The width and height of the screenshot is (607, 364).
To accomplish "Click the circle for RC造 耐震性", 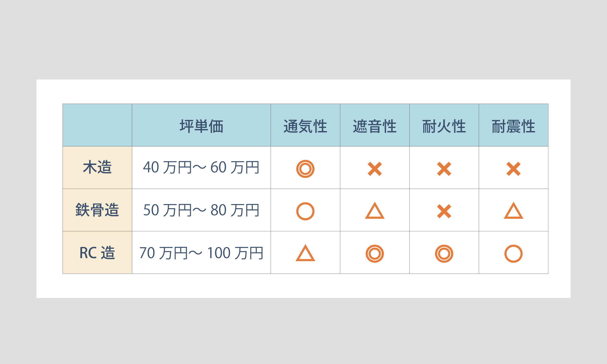I will pos(514,254).
